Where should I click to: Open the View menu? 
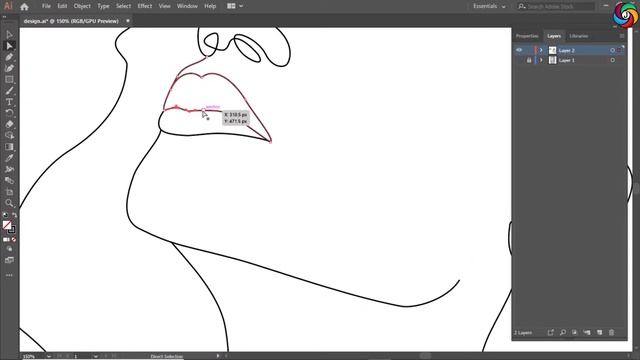164,6
